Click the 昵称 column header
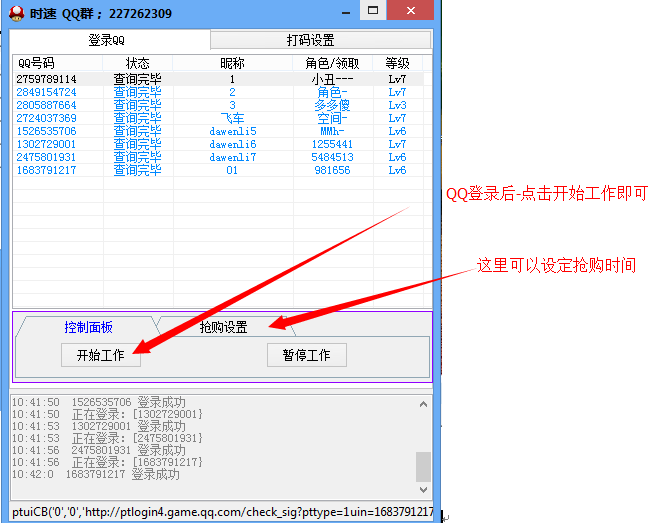 tap(232, 63)
